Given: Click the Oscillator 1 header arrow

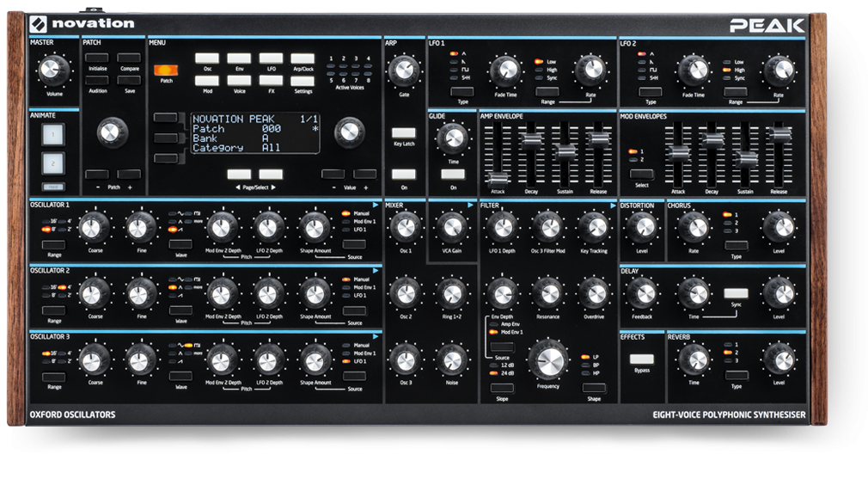Looking at the screenshot, I should 376,205.
